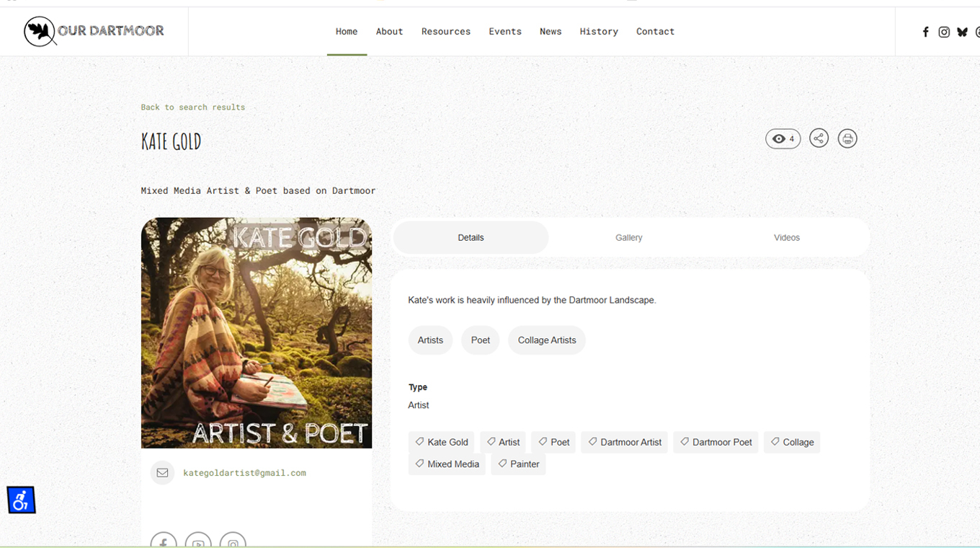Open Kate Gold's YouTube profile icon
This screenshot has width=980, height=548.
point(198,542)
